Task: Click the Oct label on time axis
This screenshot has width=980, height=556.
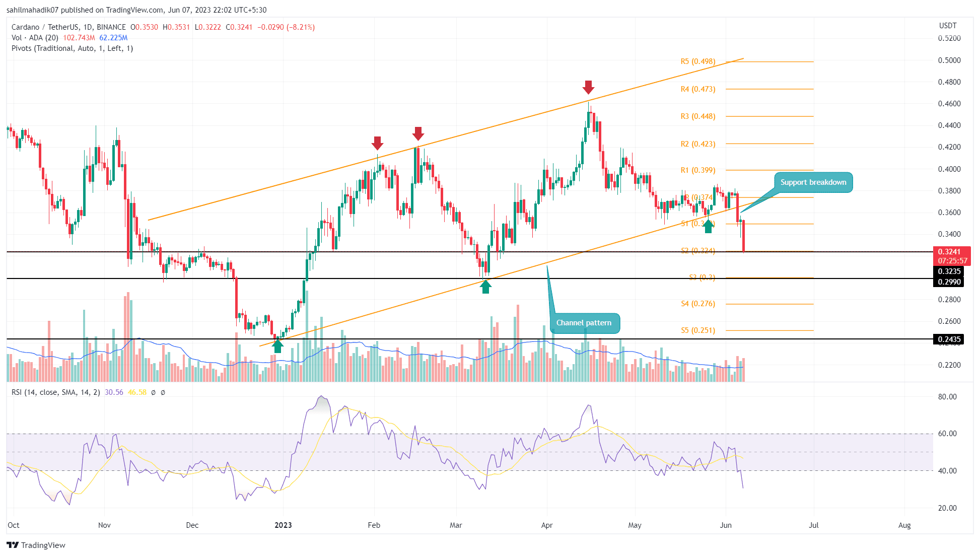Action: pos(14,525)
